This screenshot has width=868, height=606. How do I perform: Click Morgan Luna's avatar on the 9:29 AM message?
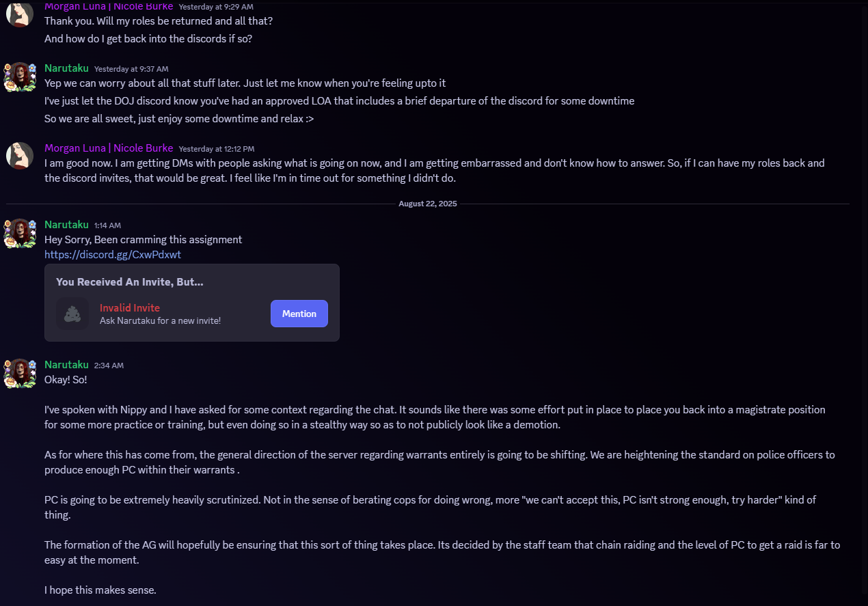click(x=20, y=14)
